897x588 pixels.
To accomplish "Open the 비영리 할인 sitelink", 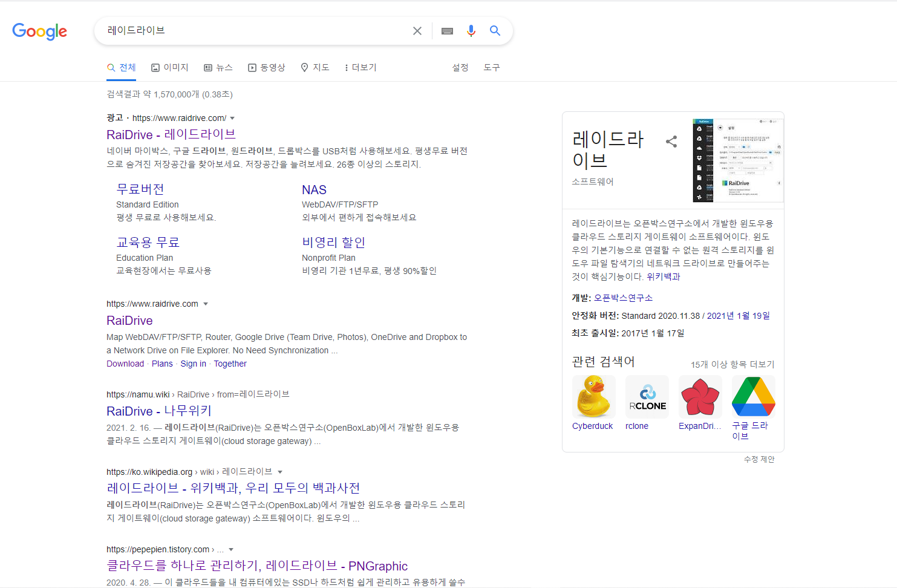I will 334,243.
